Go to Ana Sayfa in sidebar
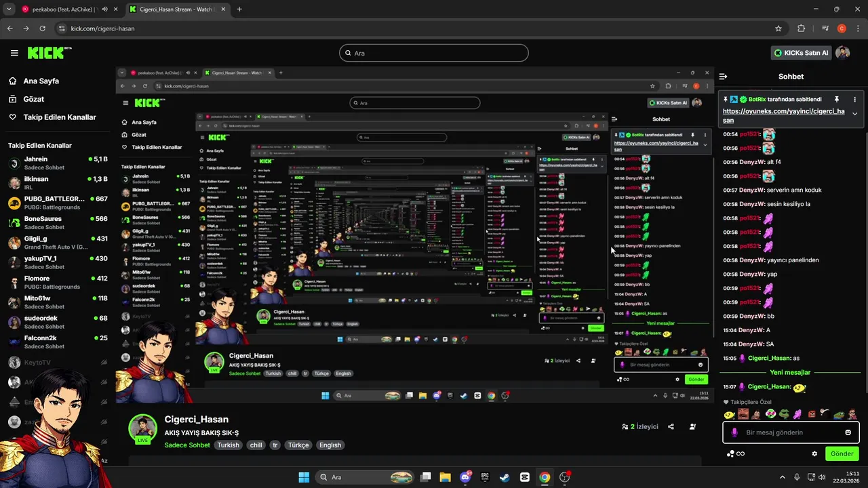 coord(41,81)
